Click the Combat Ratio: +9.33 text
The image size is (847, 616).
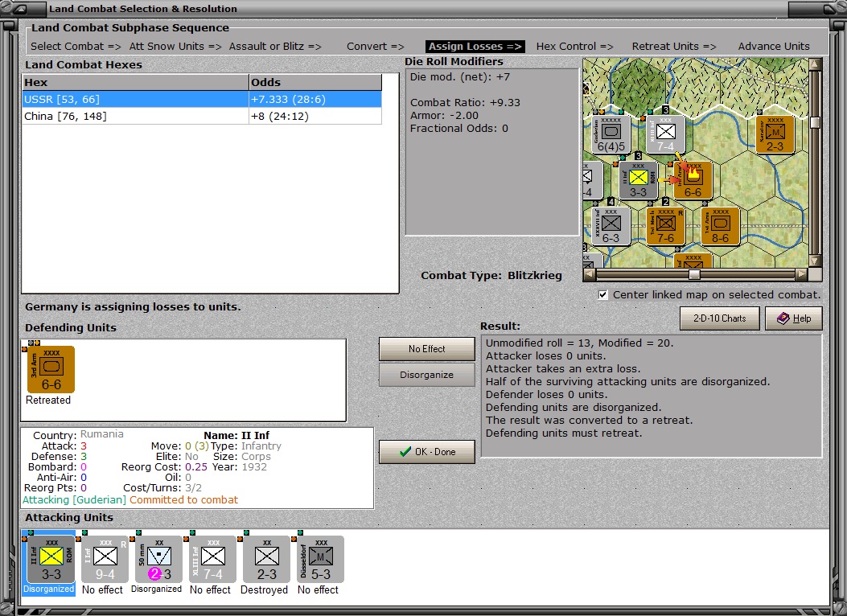465,103
